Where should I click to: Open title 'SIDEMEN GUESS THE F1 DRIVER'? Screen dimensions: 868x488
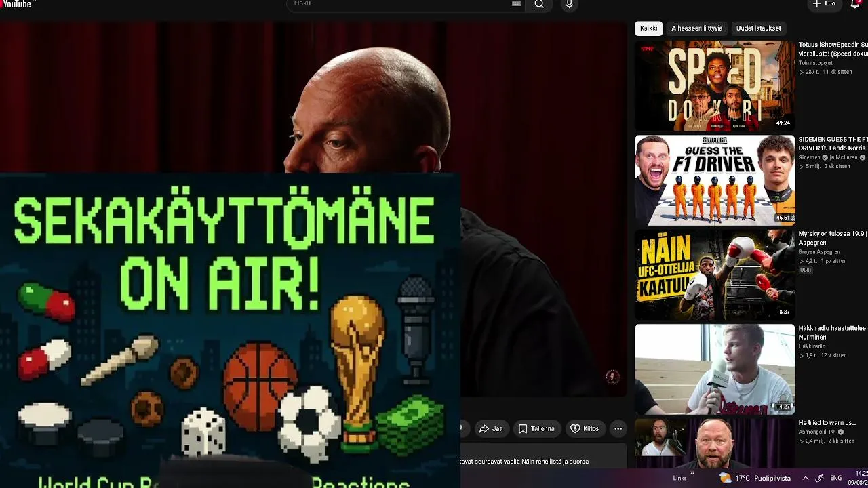(833, 144)
